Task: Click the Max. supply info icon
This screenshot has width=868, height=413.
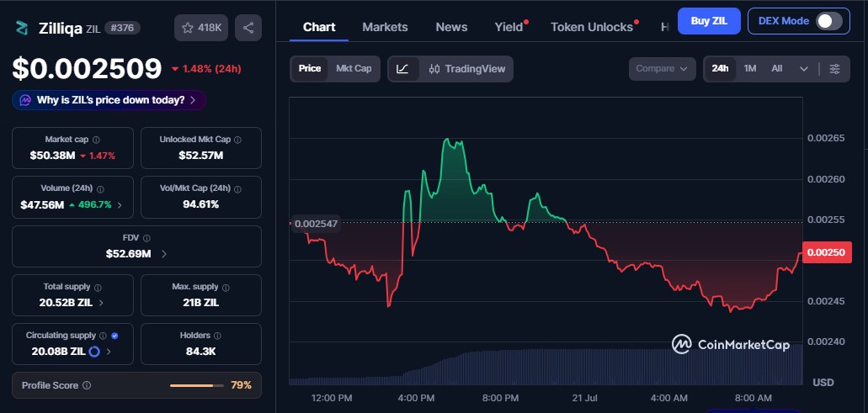Action: pos(226,287)
